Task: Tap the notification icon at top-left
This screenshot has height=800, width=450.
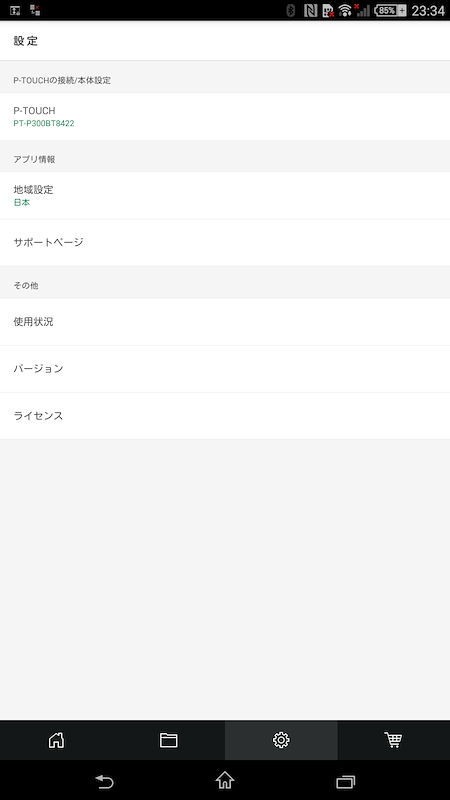Action: [x=15, y=10]
